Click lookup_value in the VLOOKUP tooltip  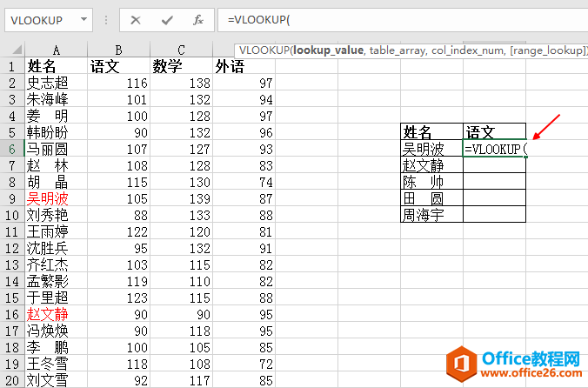coord(328,50)
